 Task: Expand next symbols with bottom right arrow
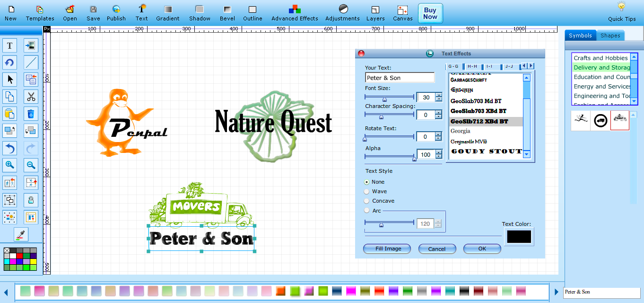(x=556, y=292)
